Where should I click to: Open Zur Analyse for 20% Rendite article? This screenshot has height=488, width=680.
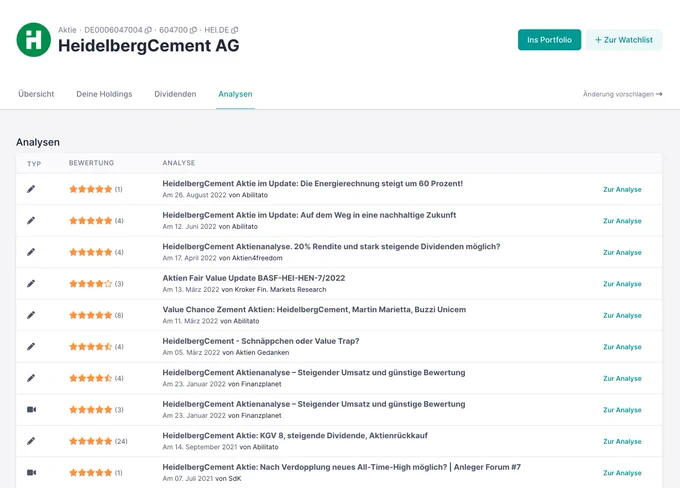click(x=622, y=252)
